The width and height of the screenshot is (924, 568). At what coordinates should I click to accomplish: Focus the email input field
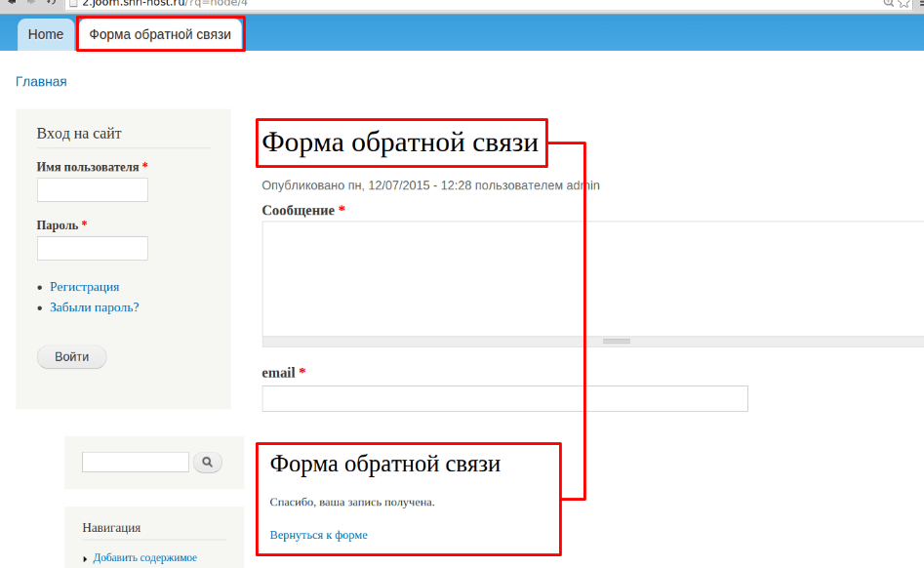tap(504, 398)
